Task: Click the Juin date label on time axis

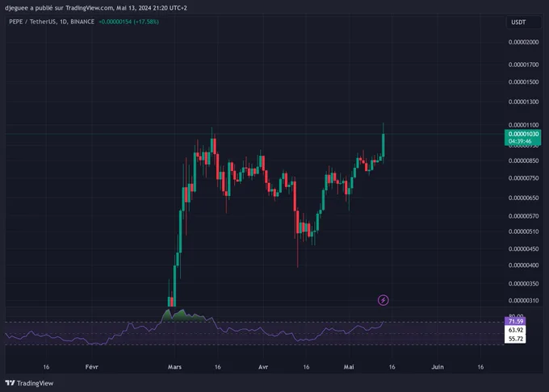Action: (x=438, y=367)
